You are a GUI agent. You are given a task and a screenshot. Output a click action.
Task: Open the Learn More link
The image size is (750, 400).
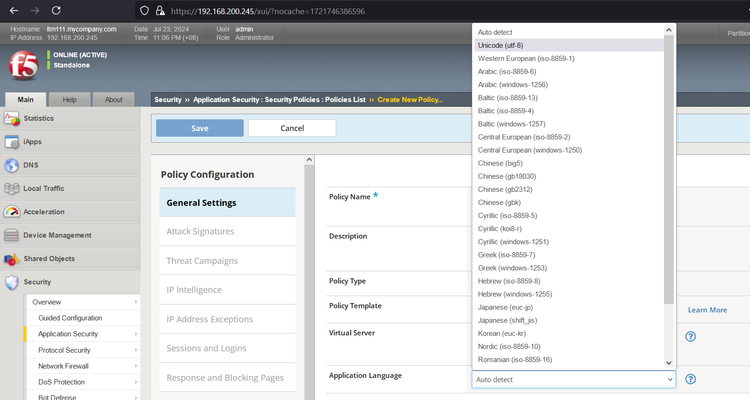[707, 310]
